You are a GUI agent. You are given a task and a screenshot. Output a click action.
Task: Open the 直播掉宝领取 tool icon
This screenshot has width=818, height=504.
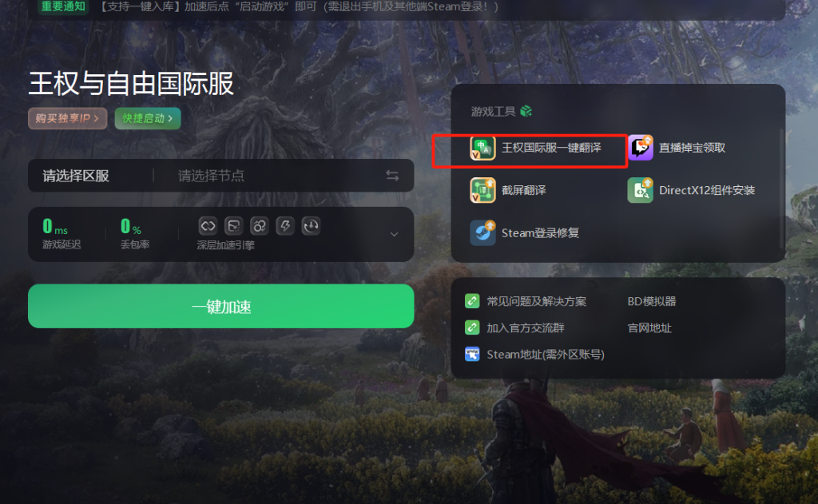pos(640,148)
